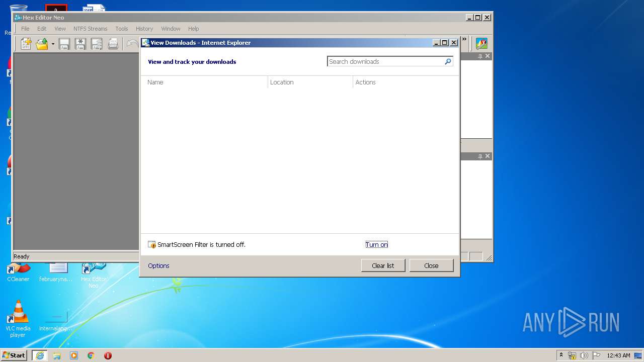This screenshot has width=644, height=362.
Task: Open the Edit menu
Action: 42,29
